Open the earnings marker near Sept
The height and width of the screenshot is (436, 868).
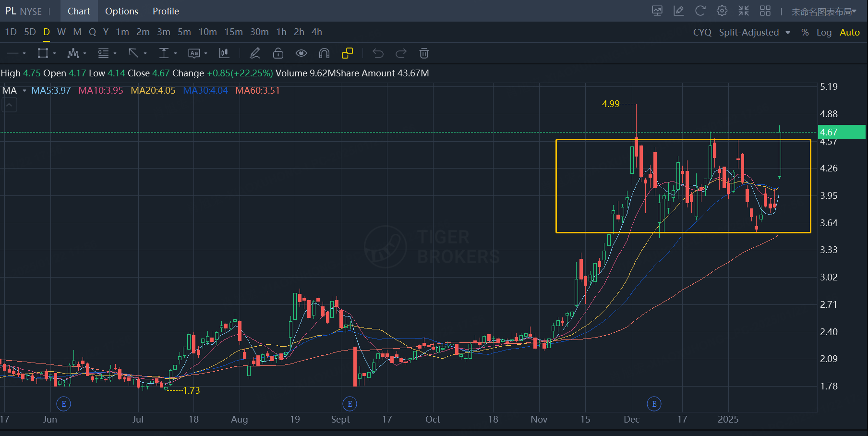click(350, 404)
